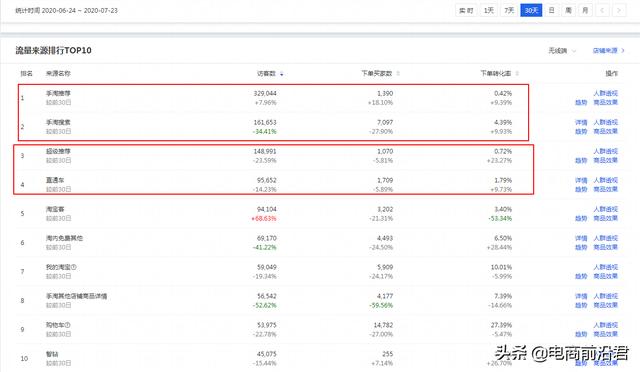Click help icon next to 购物车
640x372 pixels.
coord(67,325)
